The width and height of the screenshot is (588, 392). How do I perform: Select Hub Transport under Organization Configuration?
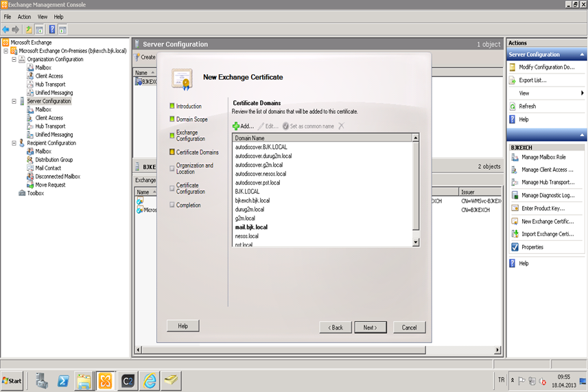coord(50,84)
